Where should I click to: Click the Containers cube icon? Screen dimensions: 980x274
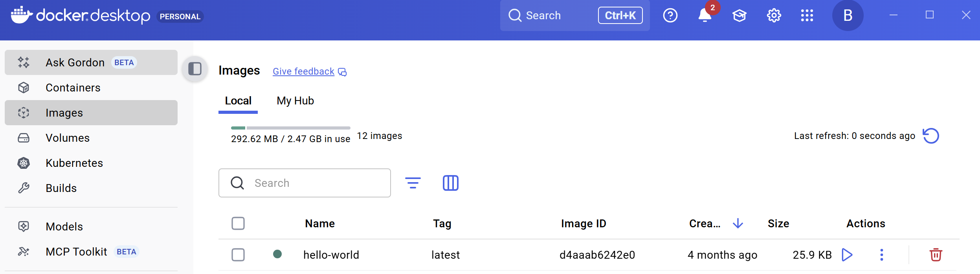tap(24, 88)
